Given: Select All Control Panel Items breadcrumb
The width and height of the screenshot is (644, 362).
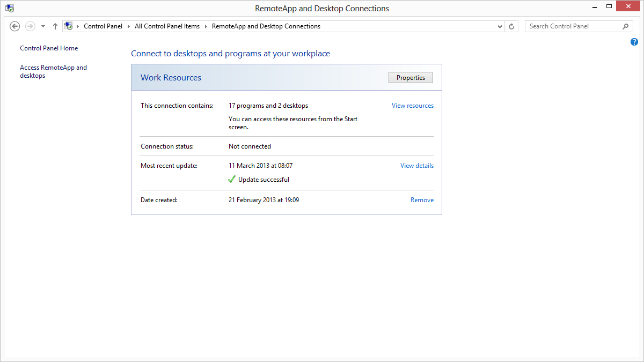Looking at the screenshot, I should (x=167, y=26).
